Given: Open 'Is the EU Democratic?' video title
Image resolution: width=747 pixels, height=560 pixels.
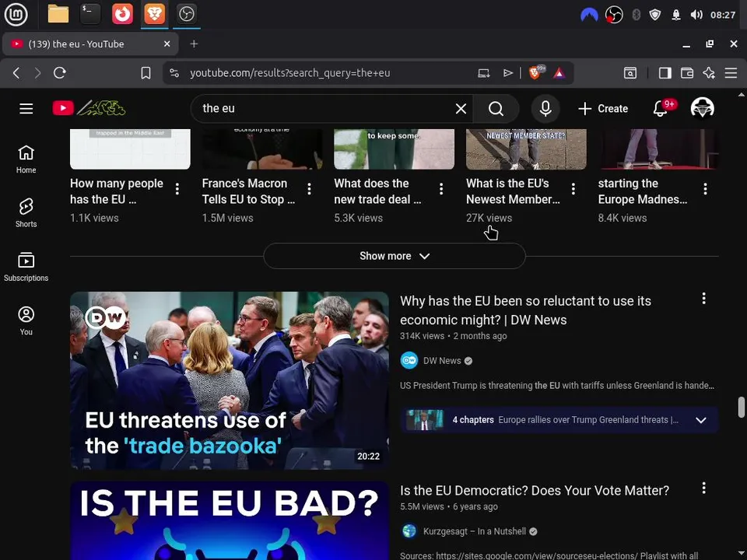Looking at the screenshot, I should tap(535, 491).
